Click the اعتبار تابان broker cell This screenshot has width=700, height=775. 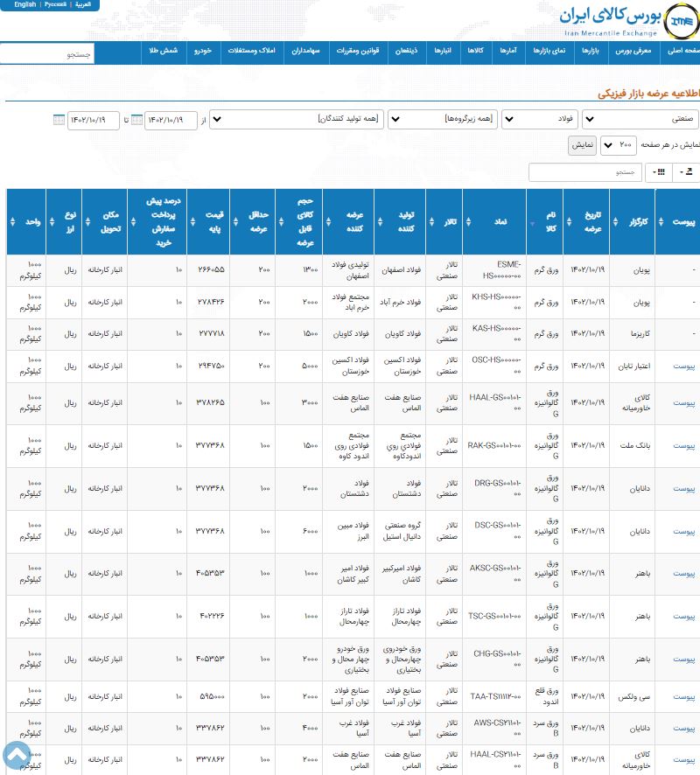634,367
